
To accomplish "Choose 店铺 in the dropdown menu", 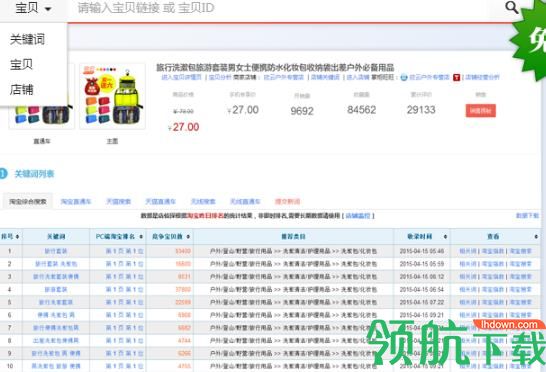I will point(21,90).
